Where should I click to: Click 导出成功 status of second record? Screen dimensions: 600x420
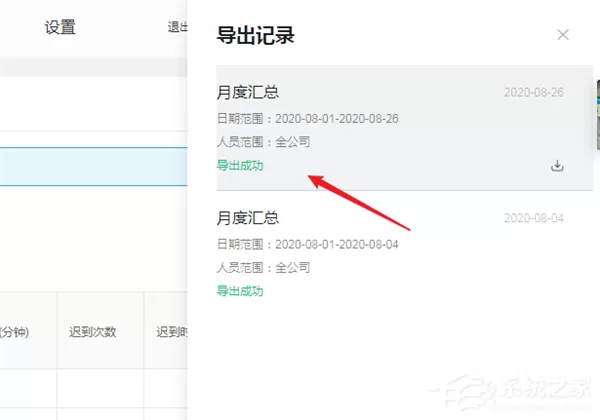coord(240,291)
